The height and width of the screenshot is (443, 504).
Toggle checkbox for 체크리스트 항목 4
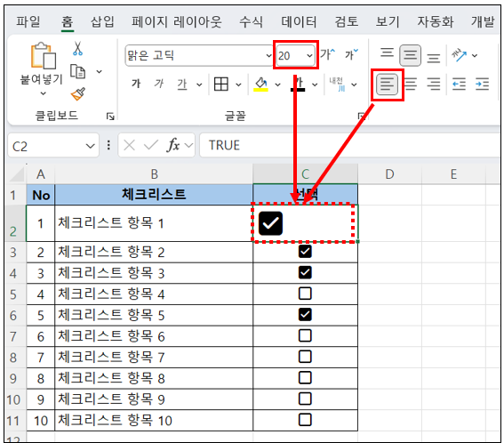tap(305, 294)
